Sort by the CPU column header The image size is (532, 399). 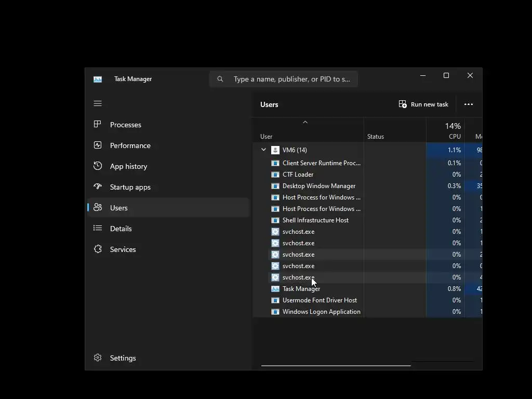point(445,130)
